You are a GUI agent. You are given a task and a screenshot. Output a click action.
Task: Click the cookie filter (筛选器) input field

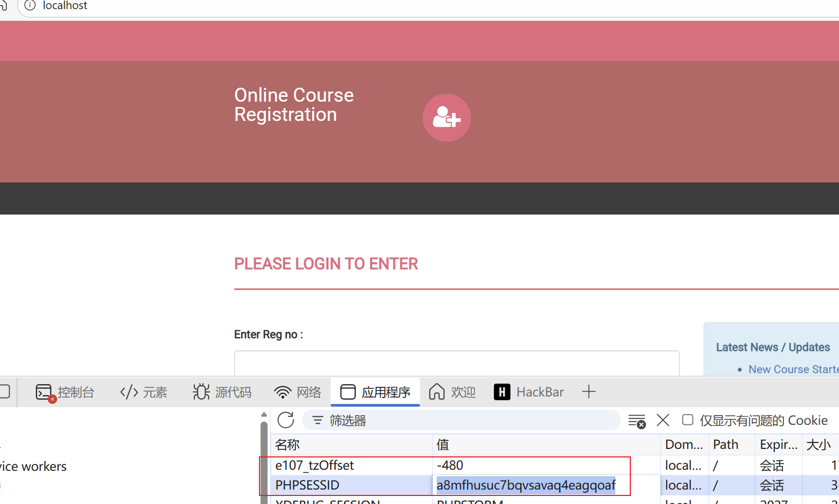point(466,421)
